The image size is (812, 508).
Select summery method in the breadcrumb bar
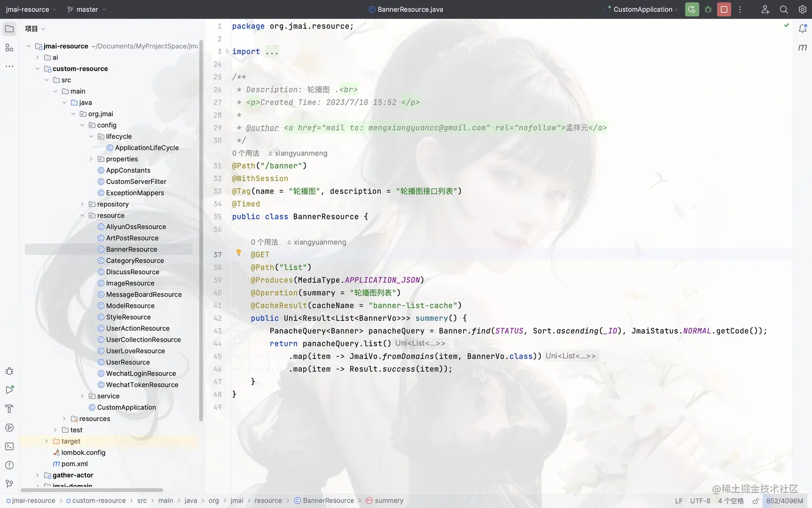pyautogui.click(x=385, y=500)
